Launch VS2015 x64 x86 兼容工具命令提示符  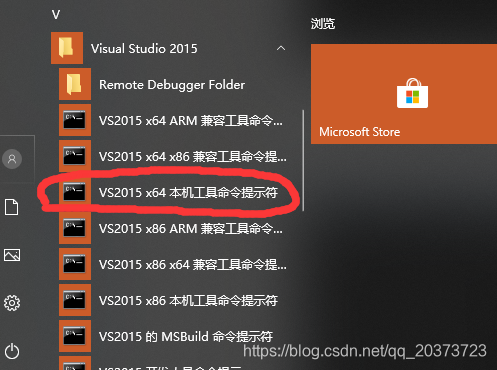tap(172, 156)
